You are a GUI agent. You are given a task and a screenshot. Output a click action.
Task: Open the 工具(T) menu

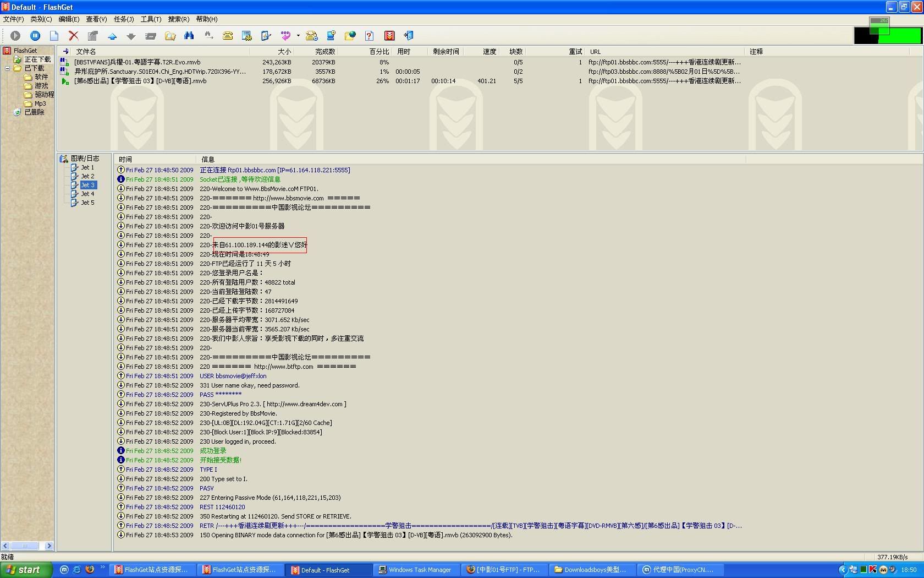[151, 19]
